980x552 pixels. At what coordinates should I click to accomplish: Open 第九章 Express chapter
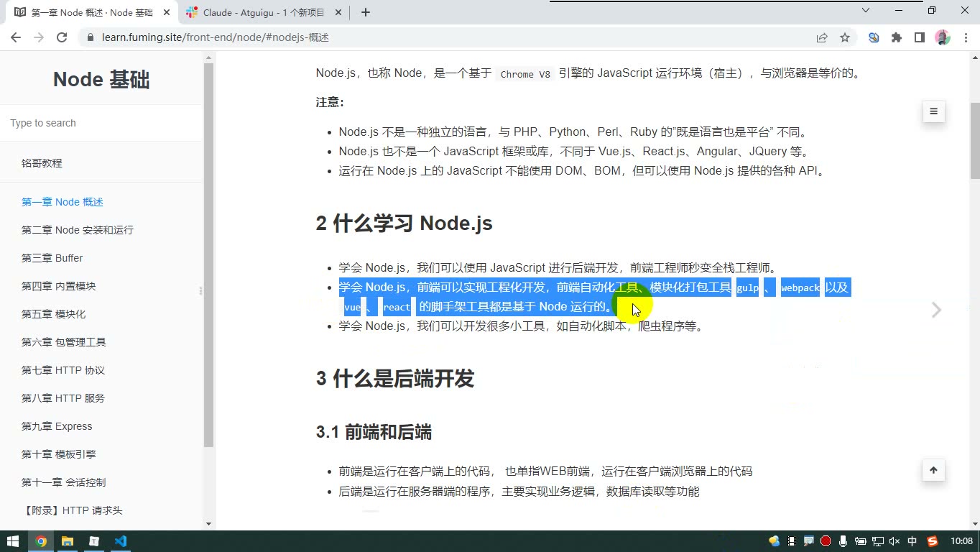57,426
